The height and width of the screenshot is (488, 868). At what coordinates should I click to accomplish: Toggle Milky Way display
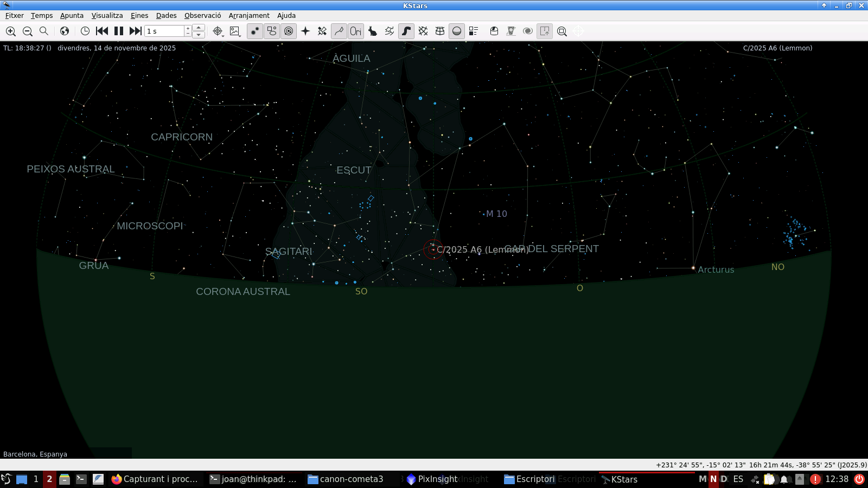(406, 31)
